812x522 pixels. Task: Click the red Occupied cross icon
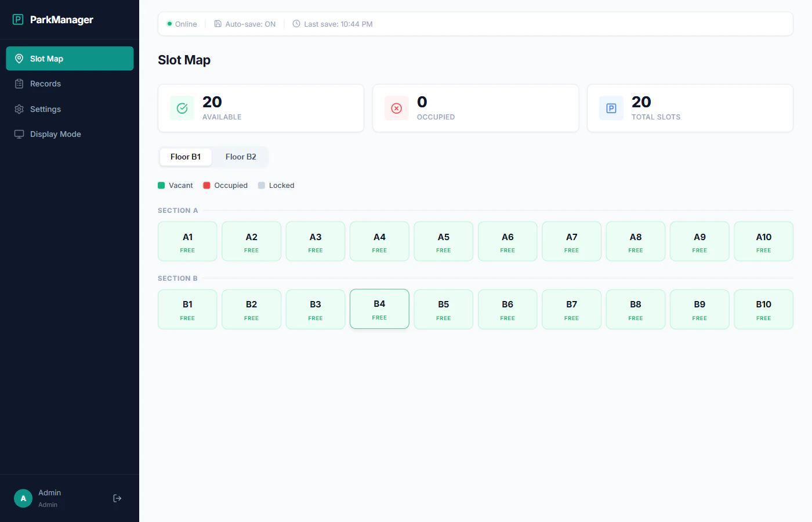[x=396, y=108]
